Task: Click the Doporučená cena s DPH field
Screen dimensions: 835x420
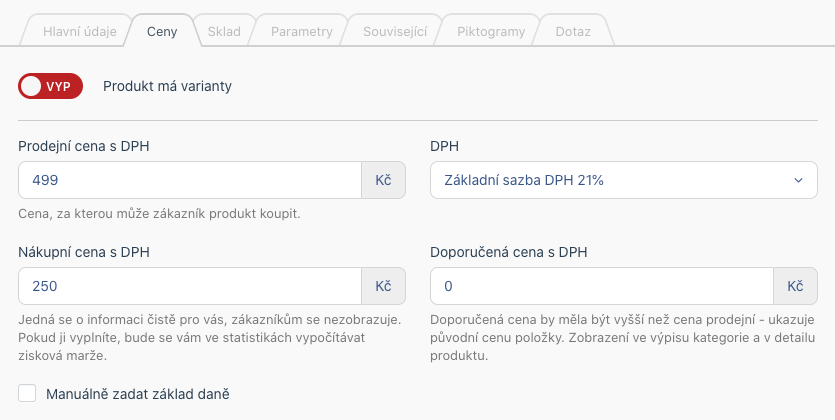Action: [602, 286]
